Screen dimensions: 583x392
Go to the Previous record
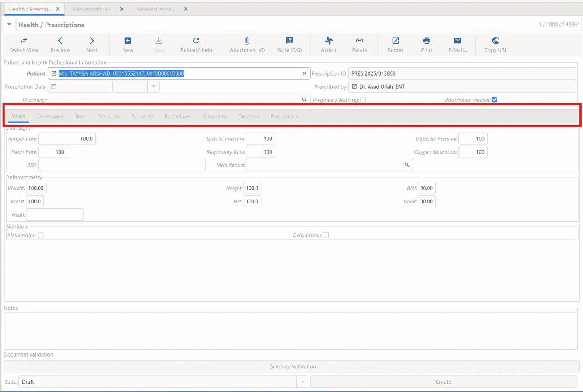pos(60,41)
